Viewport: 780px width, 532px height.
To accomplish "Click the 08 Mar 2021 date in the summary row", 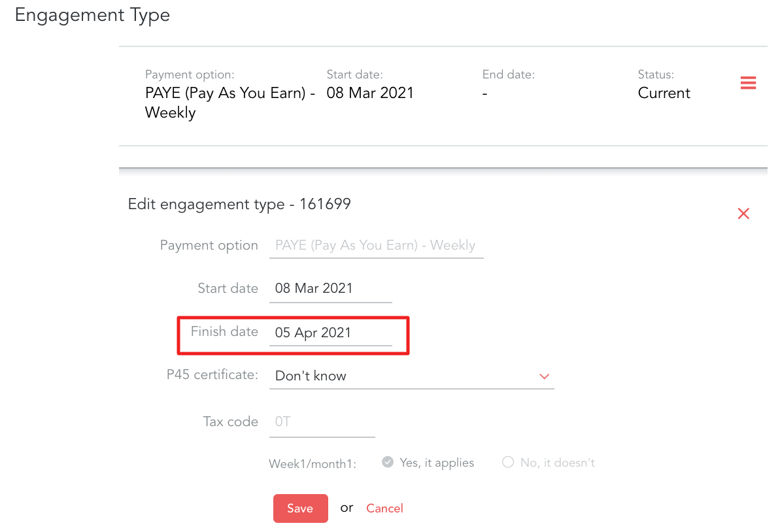I will 370,93.
